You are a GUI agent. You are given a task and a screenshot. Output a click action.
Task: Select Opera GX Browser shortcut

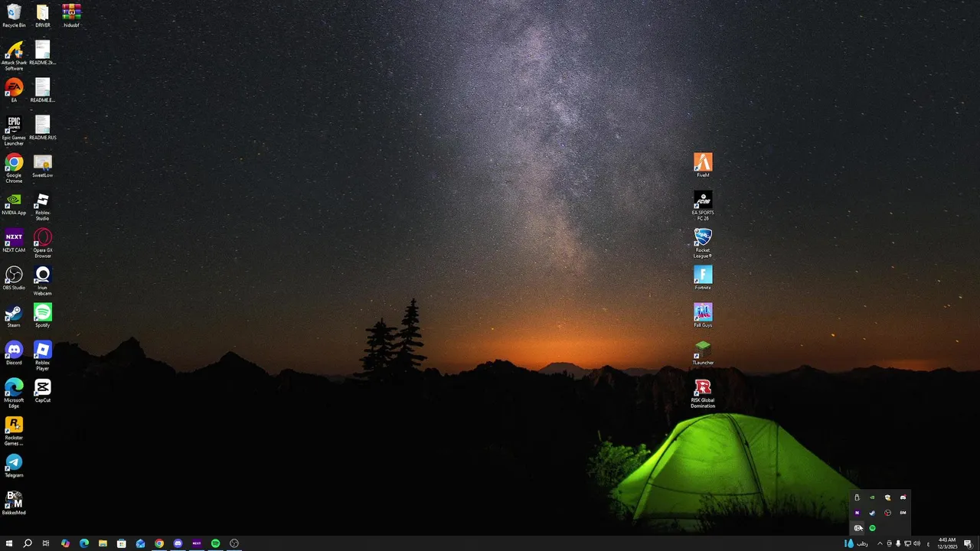click(43, 243)
